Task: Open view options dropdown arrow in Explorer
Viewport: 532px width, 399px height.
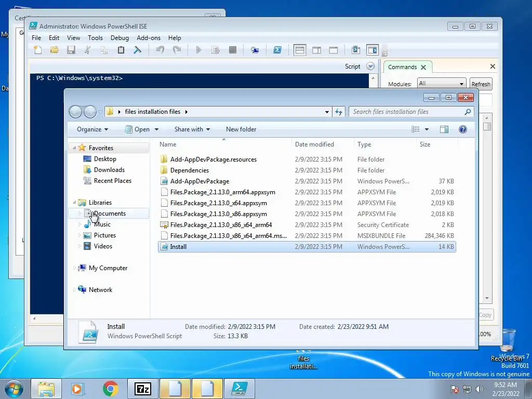Action: (x=427, y=129)
